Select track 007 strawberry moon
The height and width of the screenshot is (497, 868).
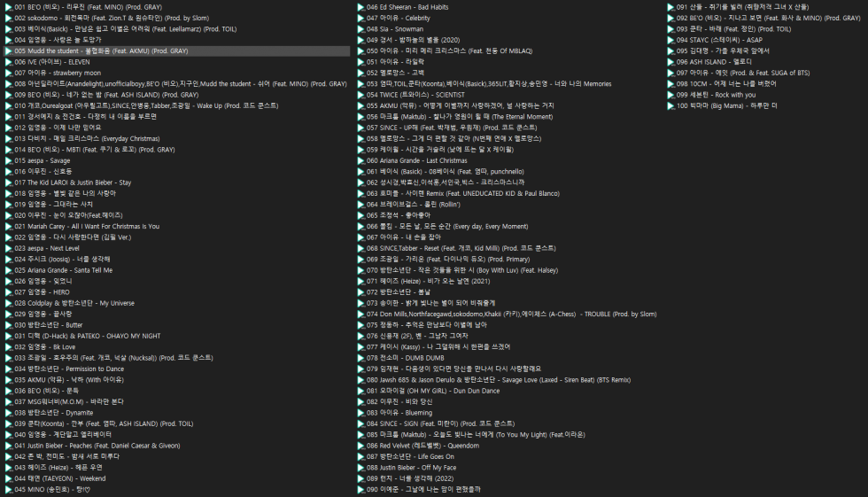point(58,73)
